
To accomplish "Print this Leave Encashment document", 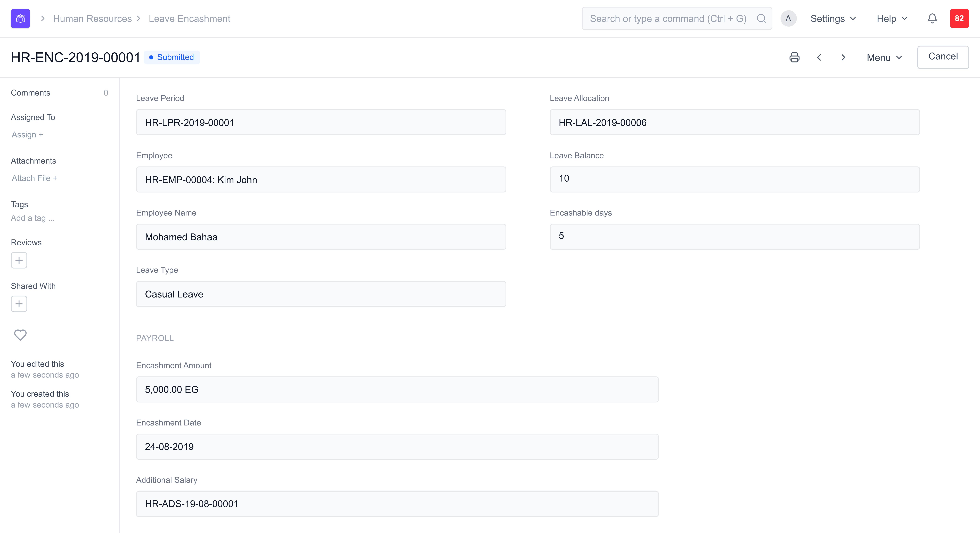I will (x=794, y=58).
